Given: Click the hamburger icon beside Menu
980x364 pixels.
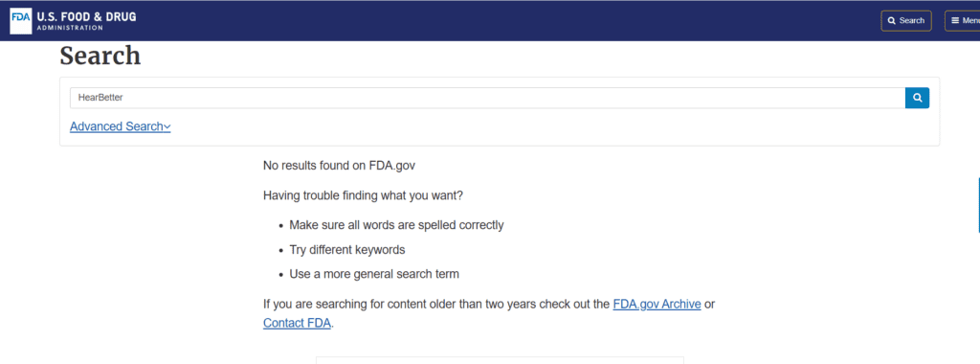Looking at the screenshot, I should pos(955,21).
